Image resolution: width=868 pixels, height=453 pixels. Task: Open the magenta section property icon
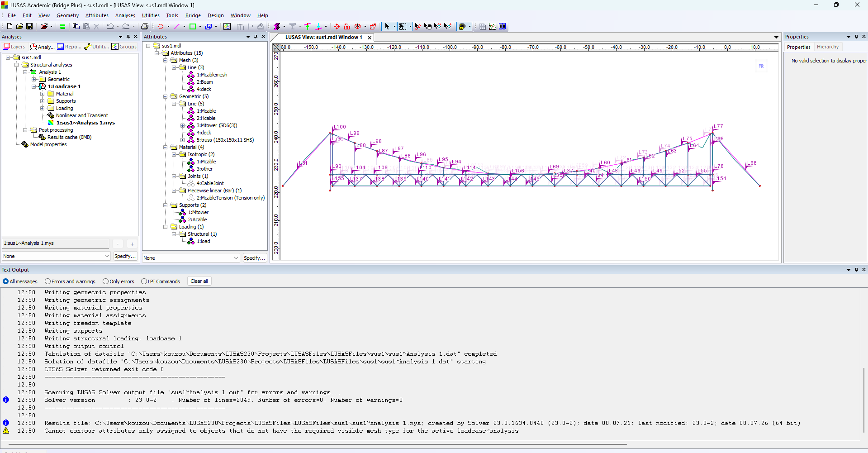click(x=277, y=27)
